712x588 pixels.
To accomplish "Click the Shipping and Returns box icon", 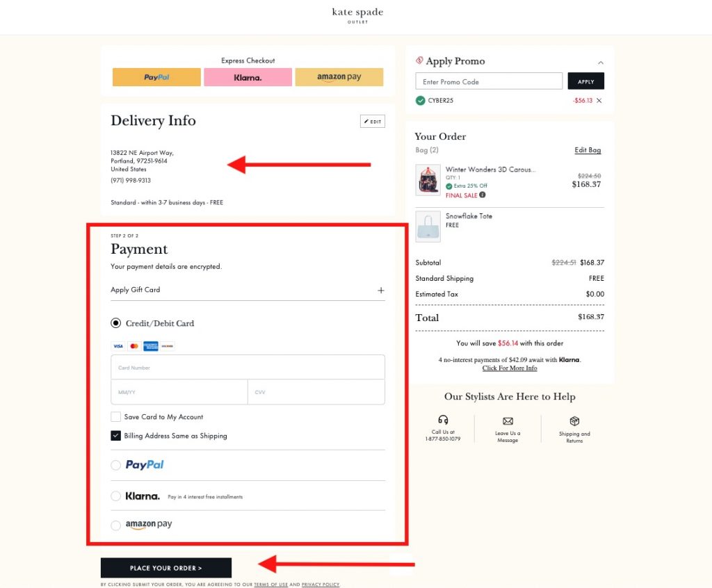I will click(x=574, y=421).
